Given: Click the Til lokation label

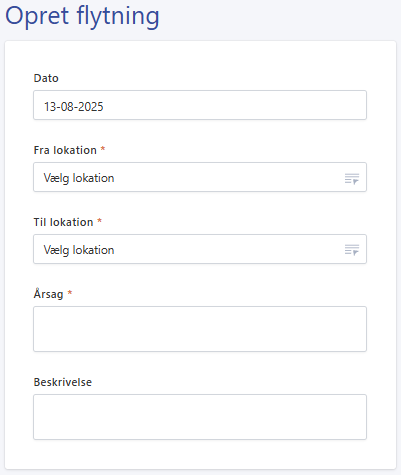Looking at the screenshot, I should (x=63, y=222).
